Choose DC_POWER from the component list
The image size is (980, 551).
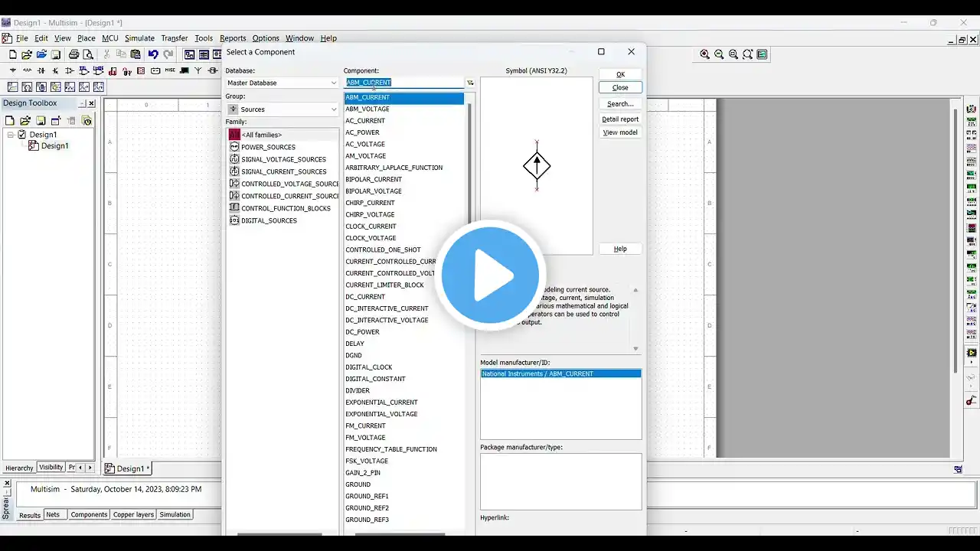(x=362, y=332)
